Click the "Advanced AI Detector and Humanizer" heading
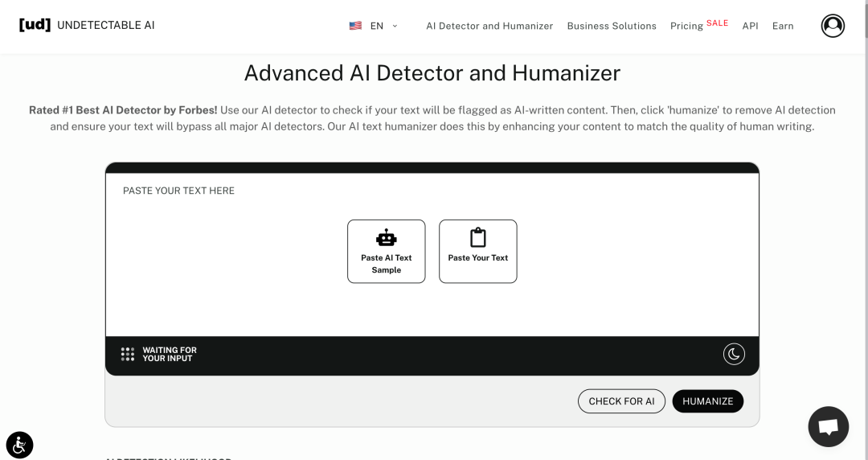 pos(432,73)
